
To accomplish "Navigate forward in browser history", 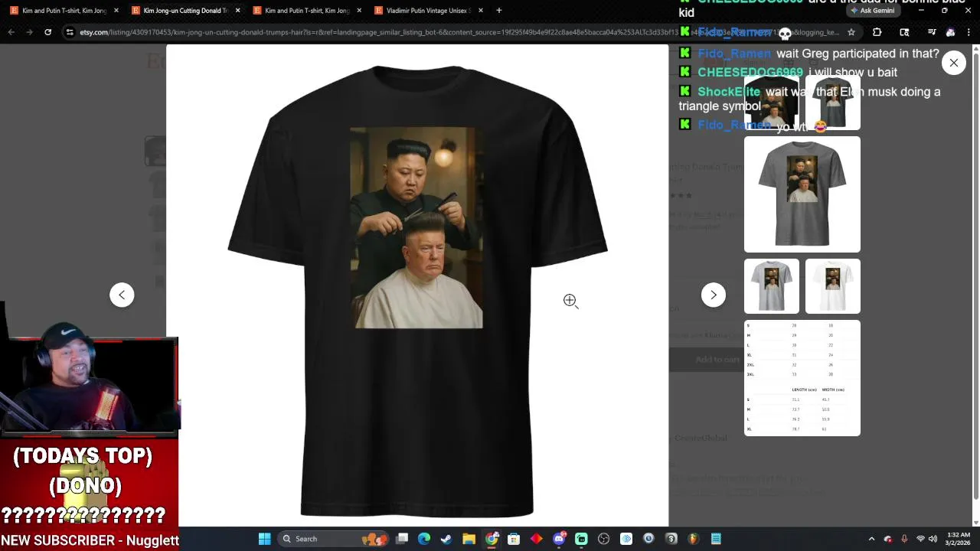I will click(29, 32).
